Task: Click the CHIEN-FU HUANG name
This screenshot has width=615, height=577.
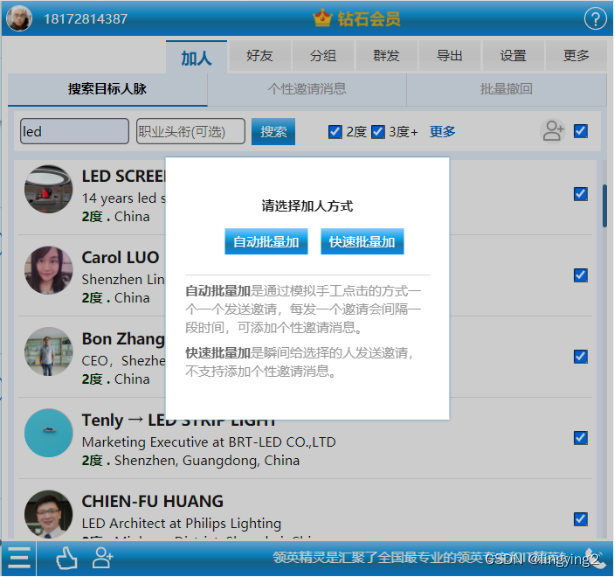Action: pos(153,501)
